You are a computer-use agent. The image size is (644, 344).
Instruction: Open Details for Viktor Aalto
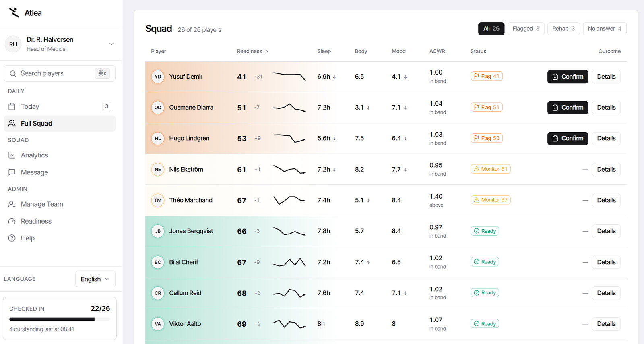pos(606,324)
